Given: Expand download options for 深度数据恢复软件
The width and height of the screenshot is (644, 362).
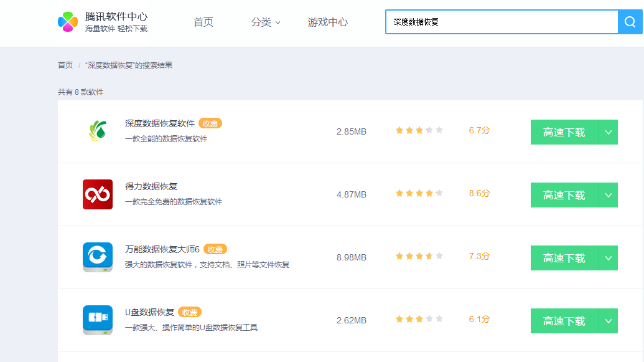Looking at the screenshot, I should 609,132.
